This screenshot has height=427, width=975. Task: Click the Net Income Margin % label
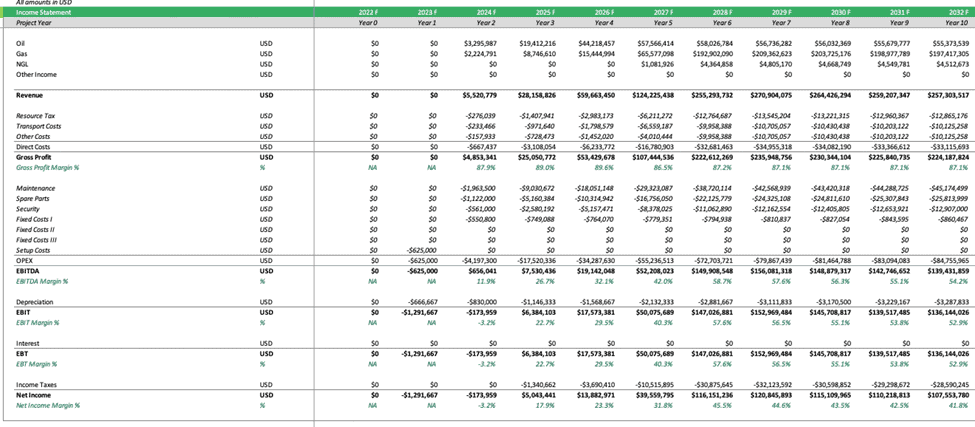48,405
